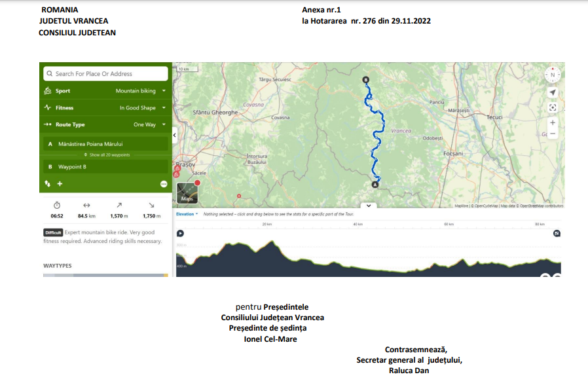Open the Fitness dropdown showing In Good Shape
Viewport: 588px width, 383px height.
[x=142, y=108]
